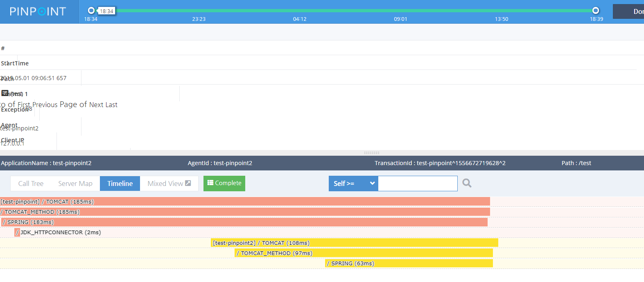Click the filter value input field
644x282 pixels.
418,184
